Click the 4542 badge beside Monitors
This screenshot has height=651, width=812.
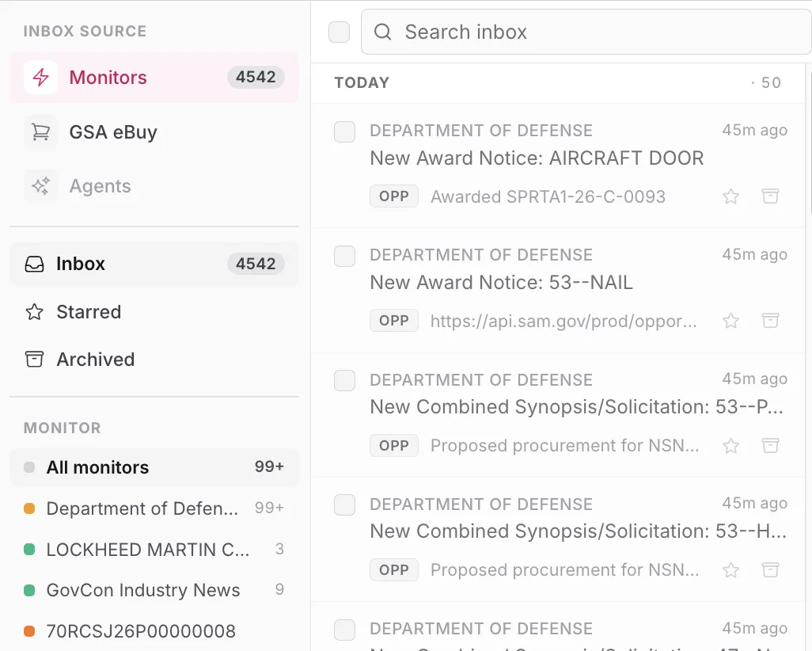(x=256, y=78)
